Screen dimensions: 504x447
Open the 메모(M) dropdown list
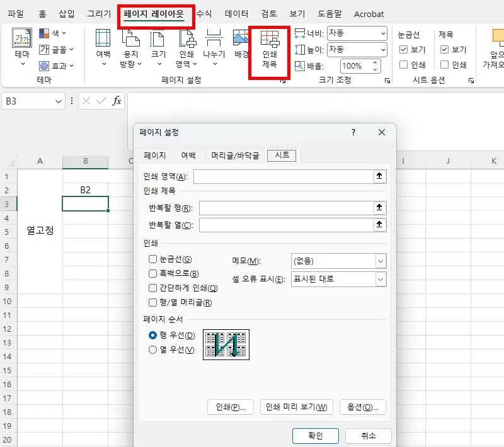click(339, 261)
